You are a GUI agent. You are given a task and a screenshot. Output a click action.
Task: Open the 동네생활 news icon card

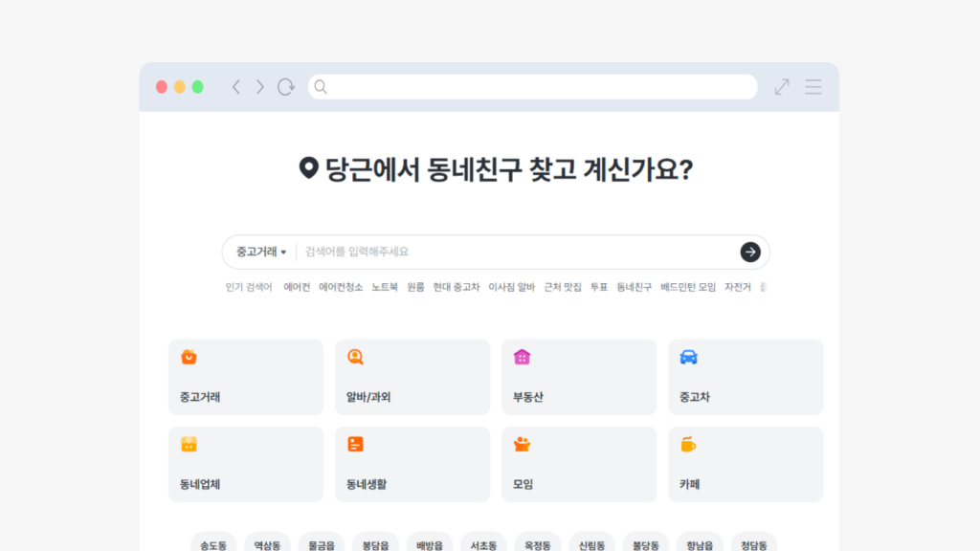click(412, 464)
